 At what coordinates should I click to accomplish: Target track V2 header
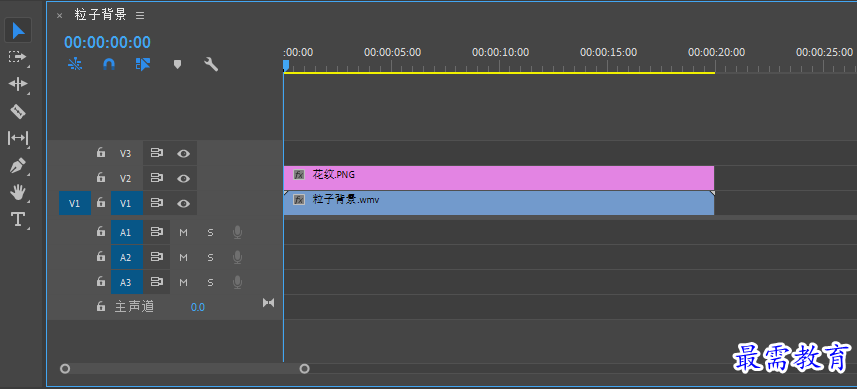click(x=126, y=178)
